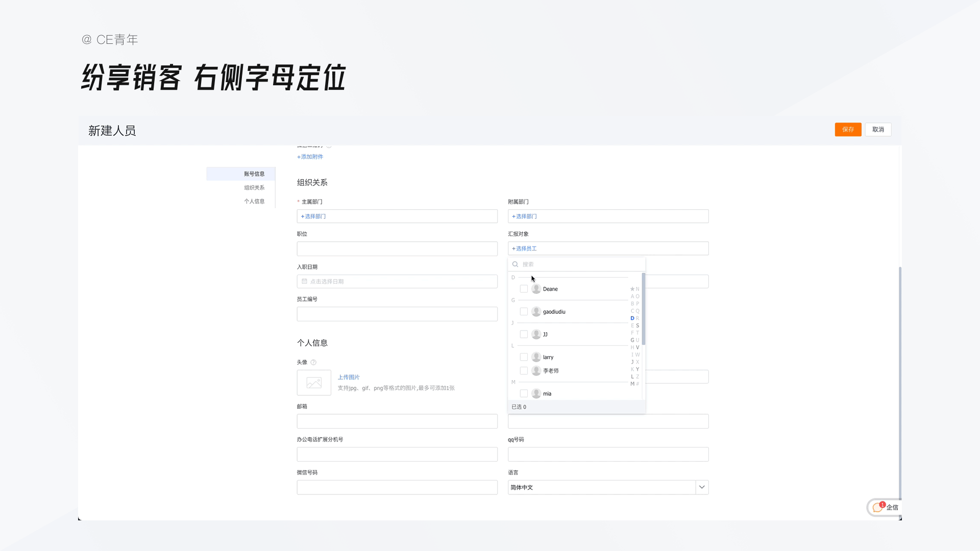Click the 已选 0 selected count bar
This screenshot has height=551, width=980.
(577, 407)
